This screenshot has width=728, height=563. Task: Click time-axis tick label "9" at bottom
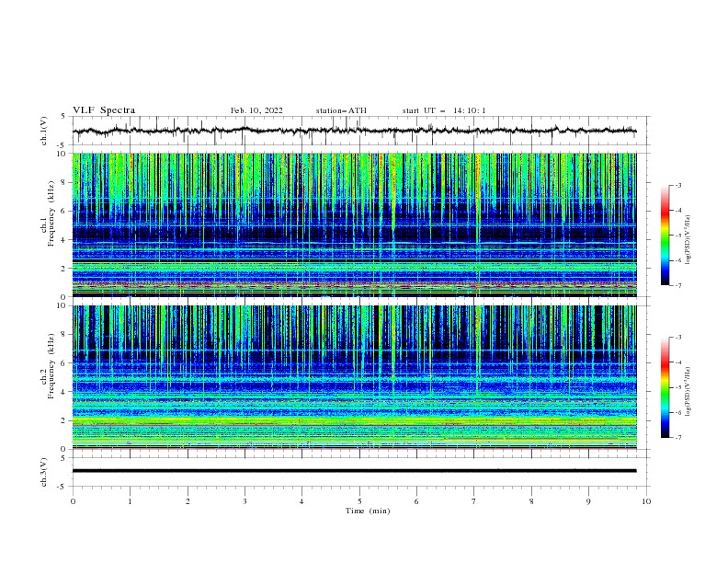(x=588, y=501)
